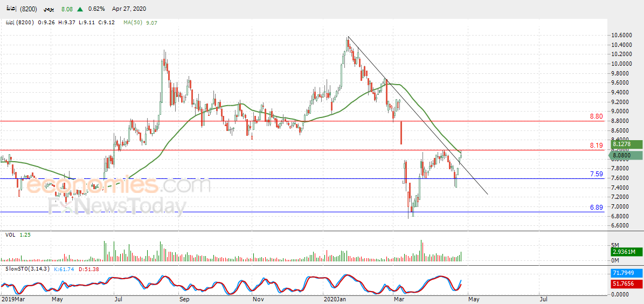The image size is (644, 304).
Task: Click the blue 7.59 support label
Action: click(x=596, y=174)
